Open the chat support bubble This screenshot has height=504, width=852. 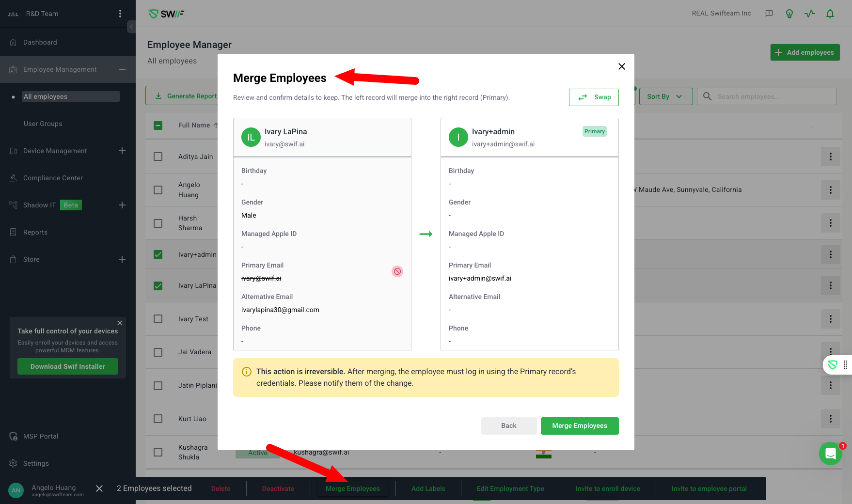pyautogui.click(x=830, y=454)
